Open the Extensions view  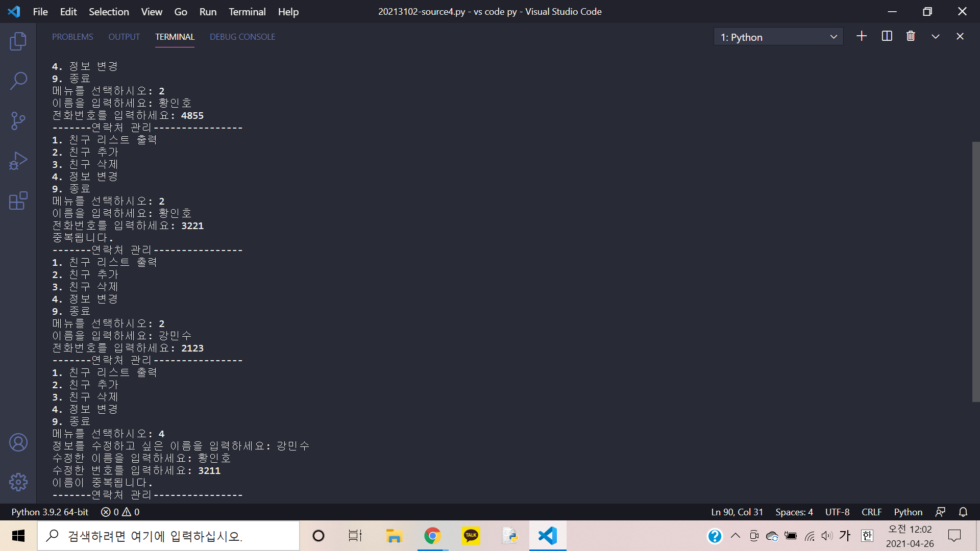18,201
